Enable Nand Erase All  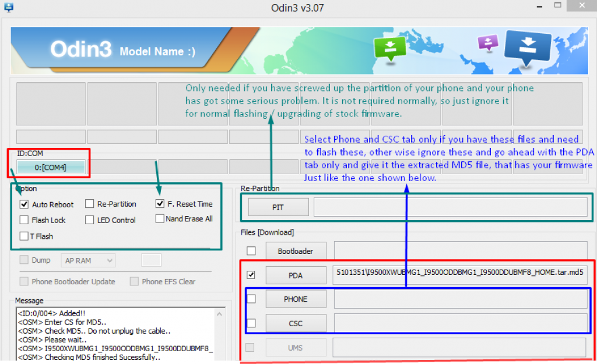coord(160,220)
